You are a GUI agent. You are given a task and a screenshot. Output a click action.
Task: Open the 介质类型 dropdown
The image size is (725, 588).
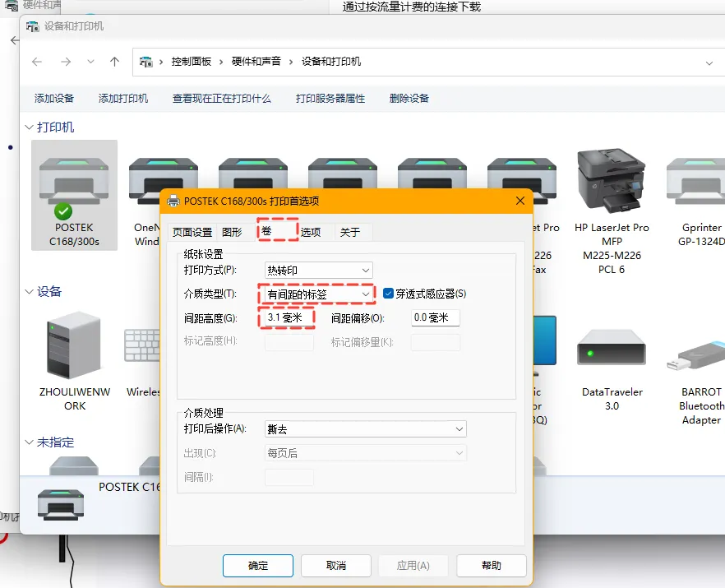click(x=319, y=294)
